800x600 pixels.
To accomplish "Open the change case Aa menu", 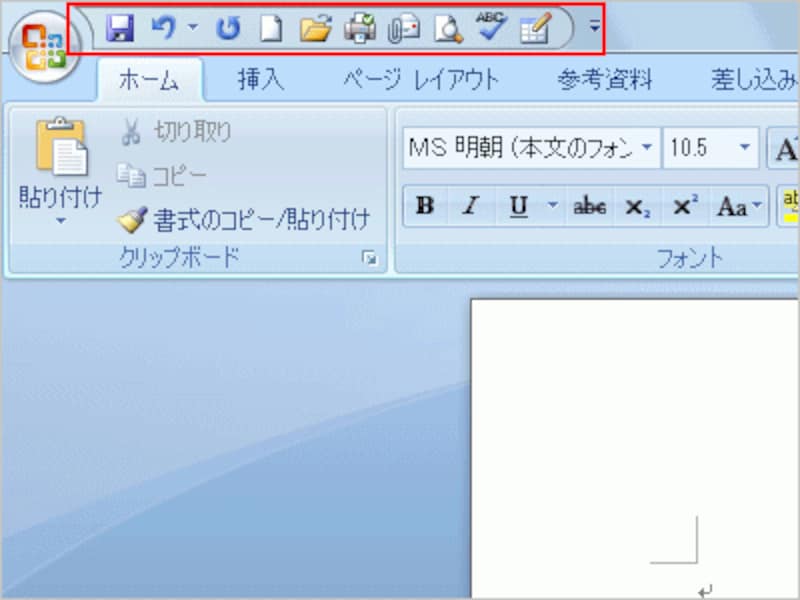I will (x=739, y=206).
